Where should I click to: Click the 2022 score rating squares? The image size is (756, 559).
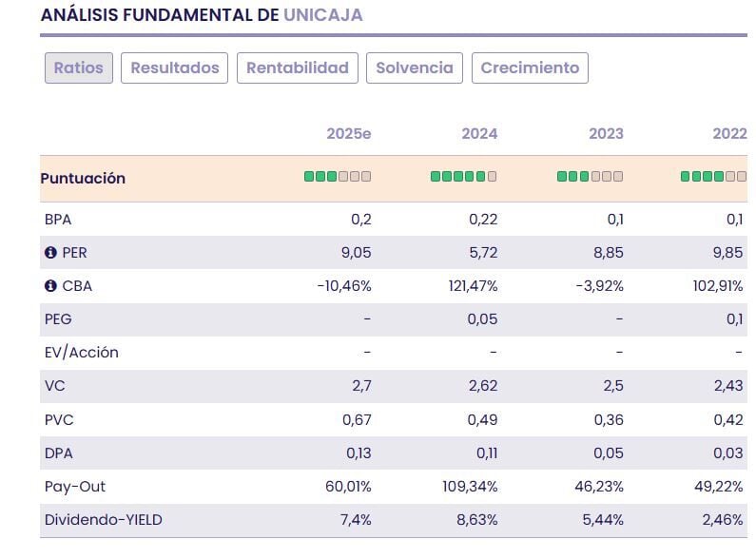pyautogui.click(x=713, y=177)
